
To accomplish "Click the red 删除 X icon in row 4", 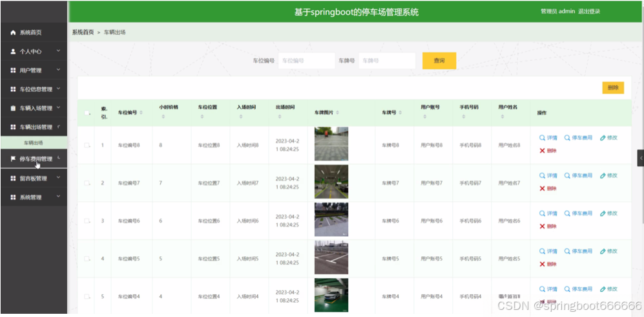I will [542, 265].
